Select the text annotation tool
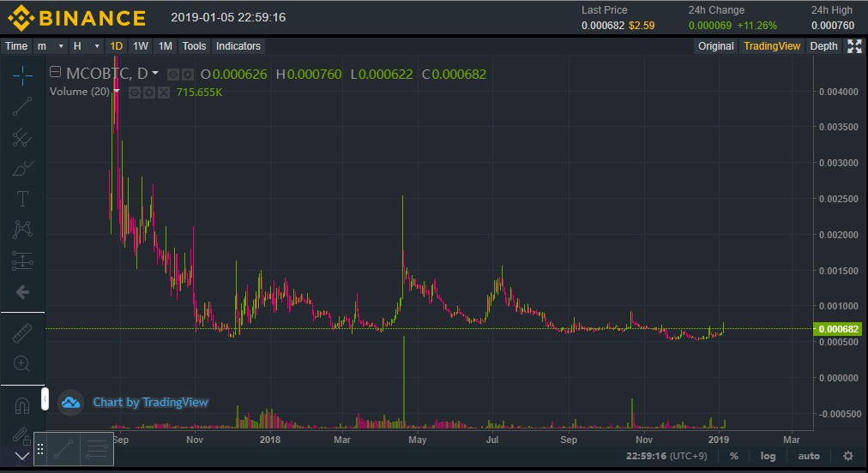Screen dimensions: 868x473 pos(22,199)
